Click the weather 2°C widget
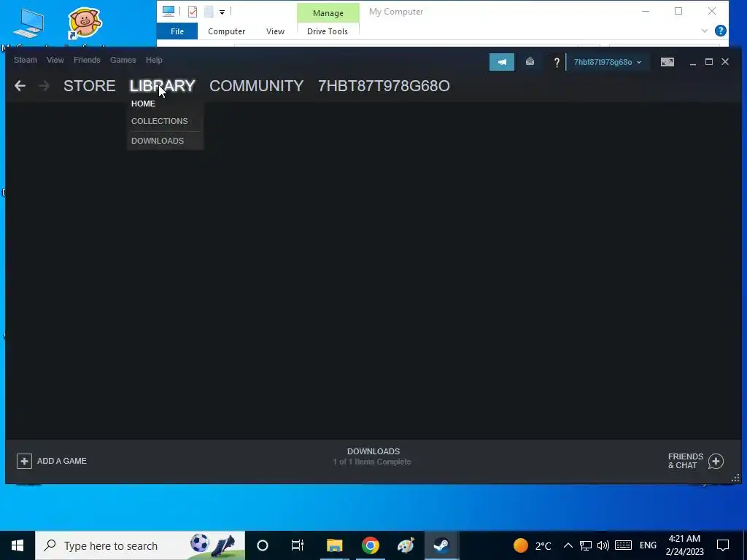Screen dimensions: 747x560 533,545
